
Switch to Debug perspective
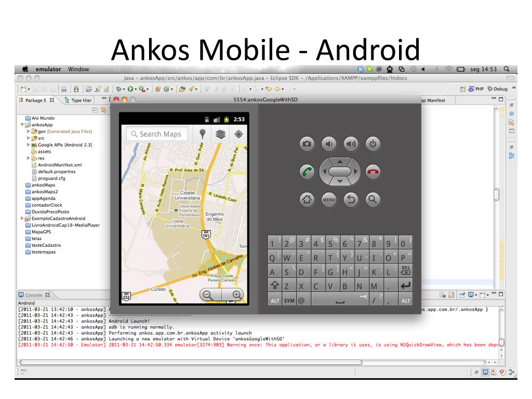pyautogui.click(x=497, y=89)
